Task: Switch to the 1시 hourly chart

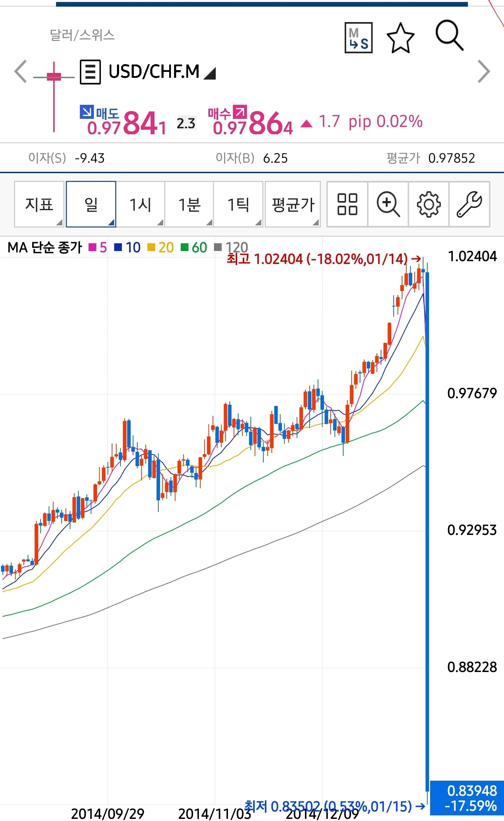Action: coord(140,204)
